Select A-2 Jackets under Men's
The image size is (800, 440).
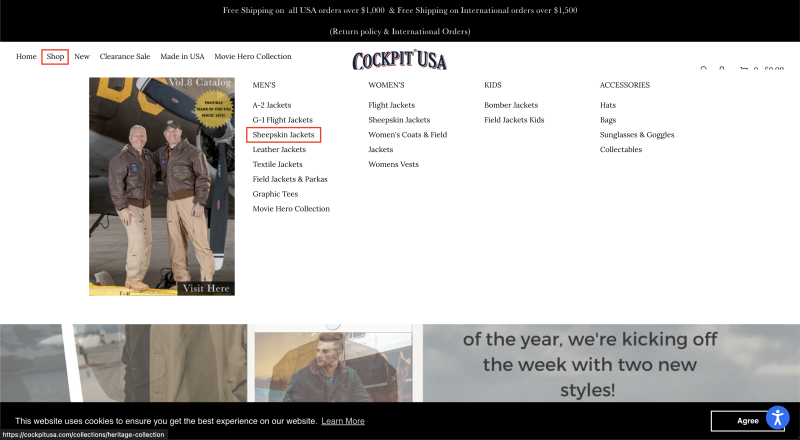pos(272,105)
